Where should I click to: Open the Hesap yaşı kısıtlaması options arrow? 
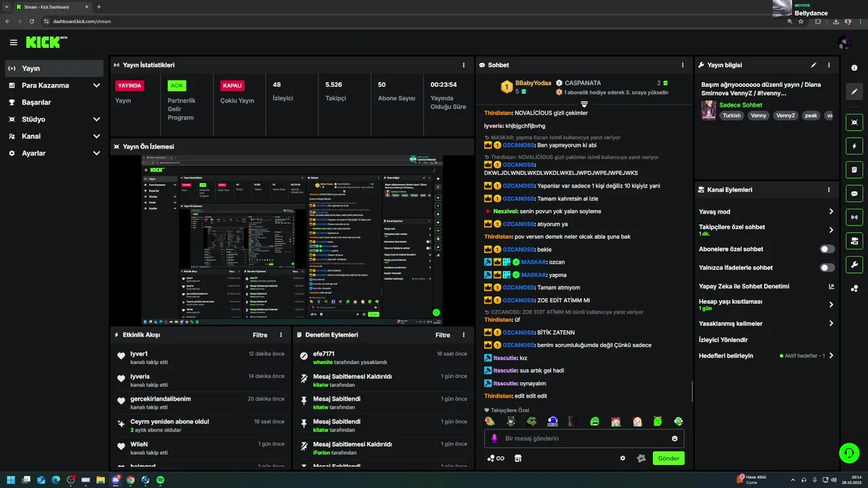tap(831, 304)
